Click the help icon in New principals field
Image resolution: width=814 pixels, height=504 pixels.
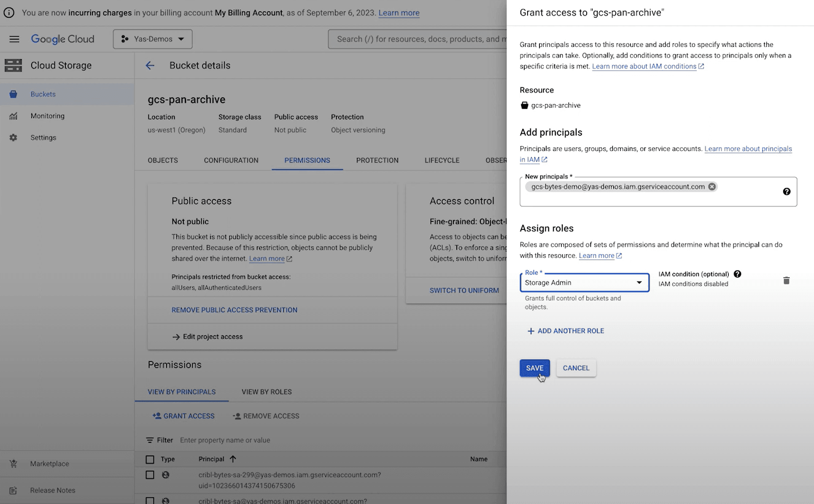coord(786,191)
